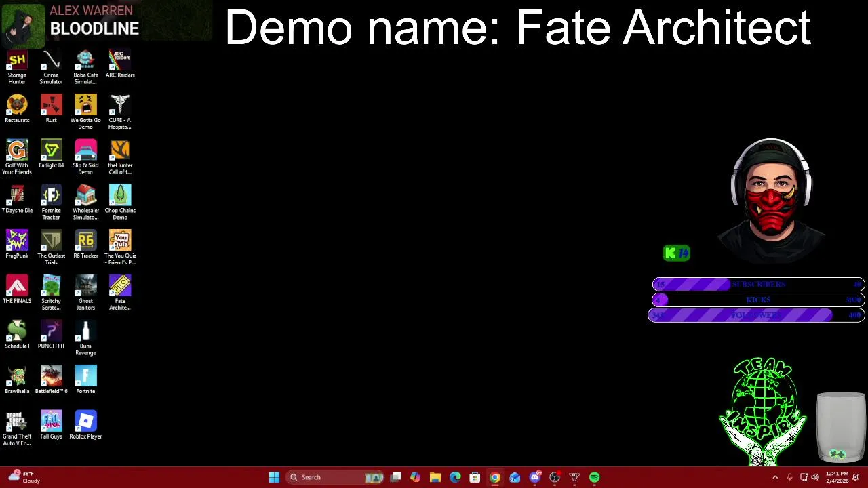Viewport: 868px width, 488px height.
Task: Select The Outlast Trials icon
Action: pos(51,248)
